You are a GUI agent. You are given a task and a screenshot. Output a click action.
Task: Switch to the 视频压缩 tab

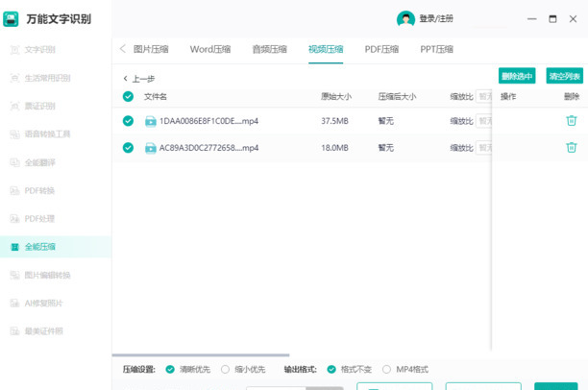click(x=326, y=49)
